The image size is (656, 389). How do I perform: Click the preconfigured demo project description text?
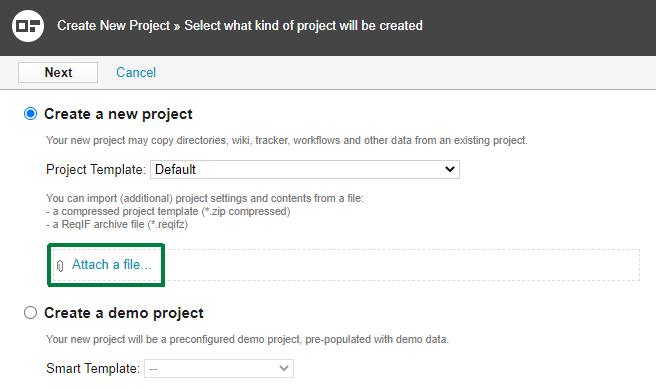tap(247, 339)
